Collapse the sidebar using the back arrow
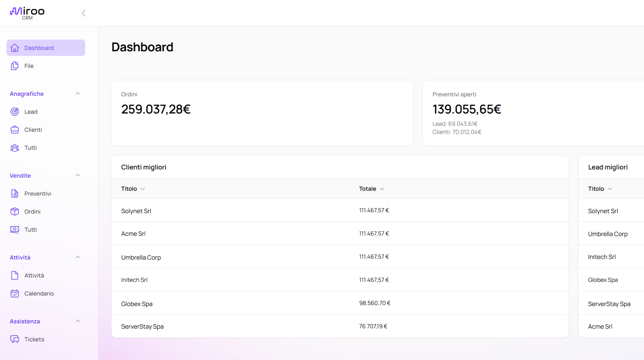 point(84,13)
